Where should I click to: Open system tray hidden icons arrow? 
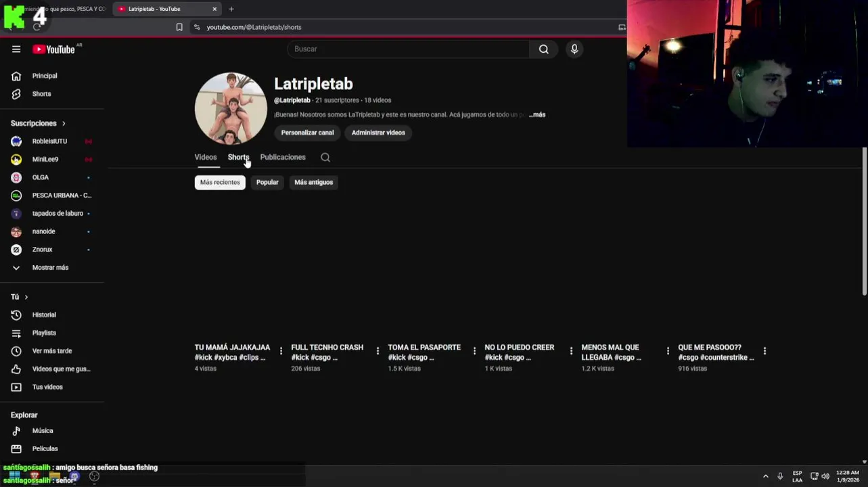765,476
